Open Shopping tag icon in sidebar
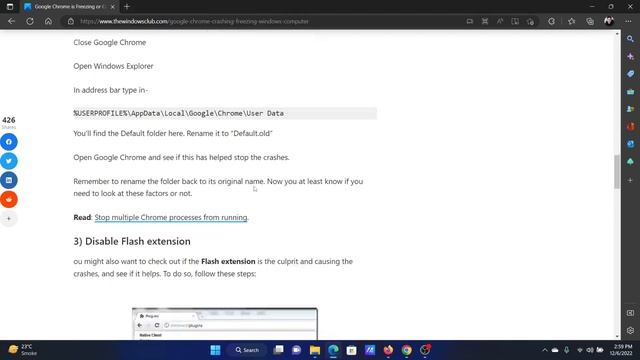 [x=631, y=74]
